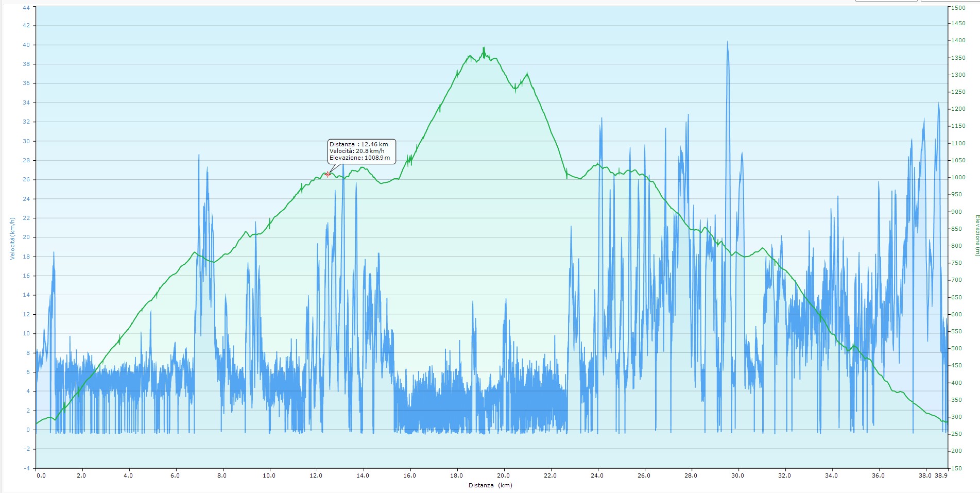Select the 38.9 end label on distance axis

941,475
